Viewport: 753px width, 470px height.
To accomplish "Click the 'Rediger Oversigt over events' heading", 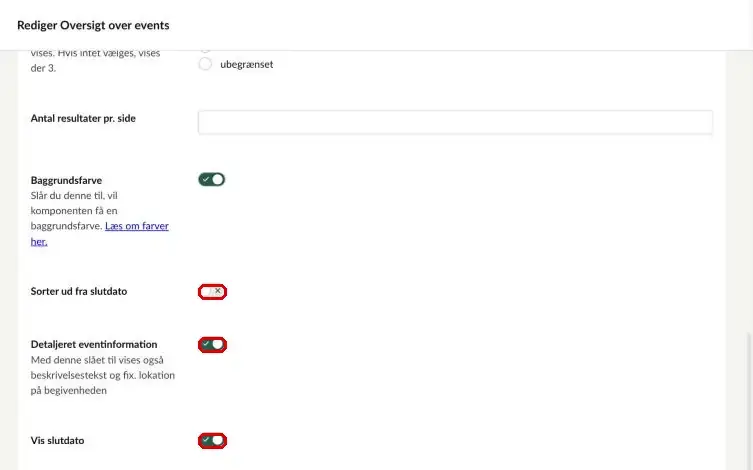I will 93,25.
